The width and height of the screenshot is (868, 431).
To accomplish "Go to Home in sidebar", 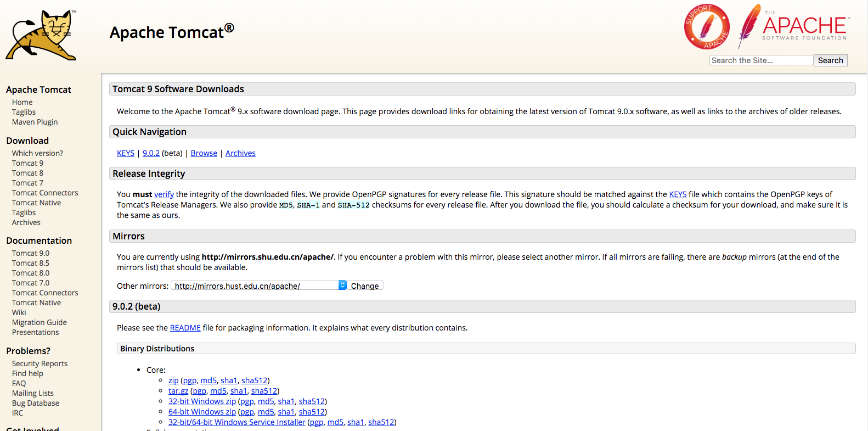I will (x=22, y=102).
